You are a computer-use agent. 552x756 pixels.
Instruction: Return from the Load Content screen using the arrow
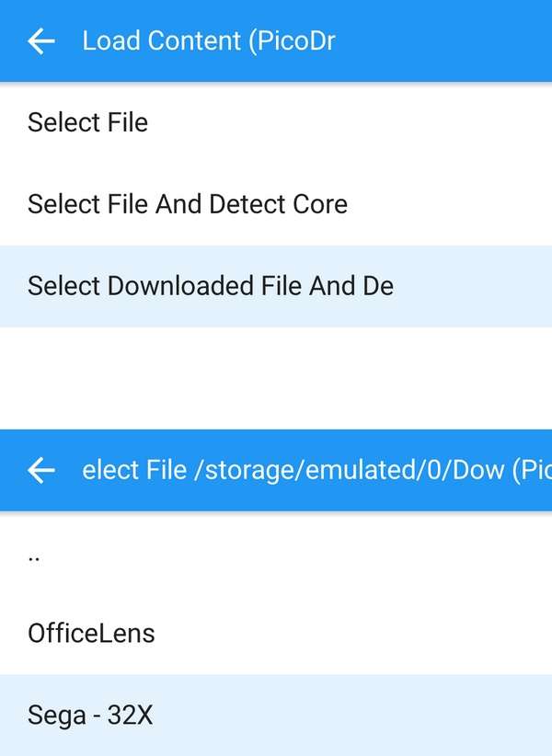[41, 41]
